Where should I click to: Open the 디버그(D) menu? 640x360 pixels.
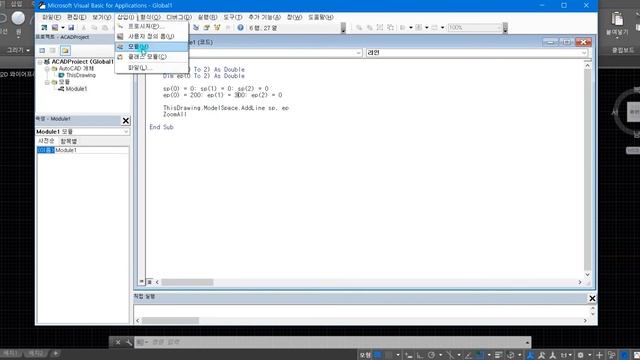click(x=179, y=17)
